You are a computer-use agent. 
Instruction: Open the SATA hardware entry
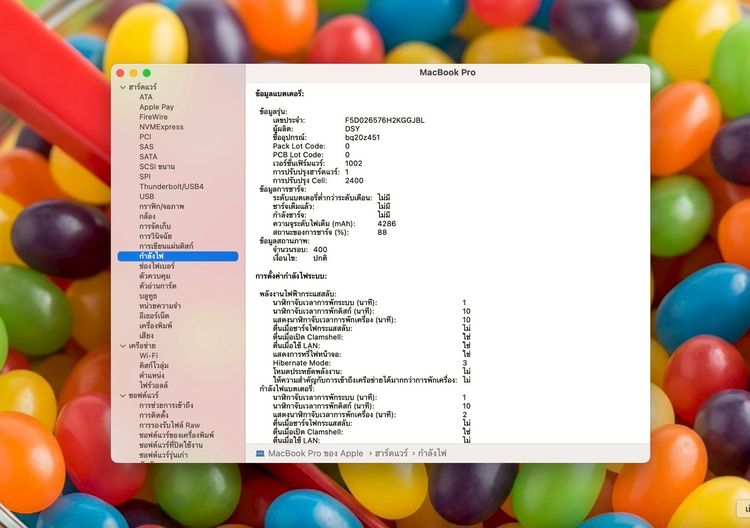pyautogui.click(x=148, y=157)
